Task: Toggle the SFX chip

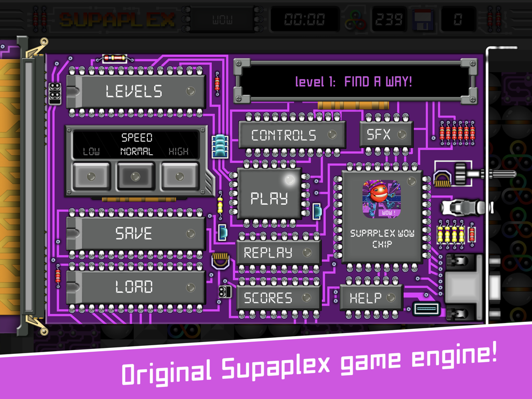Action: point(386,135)
